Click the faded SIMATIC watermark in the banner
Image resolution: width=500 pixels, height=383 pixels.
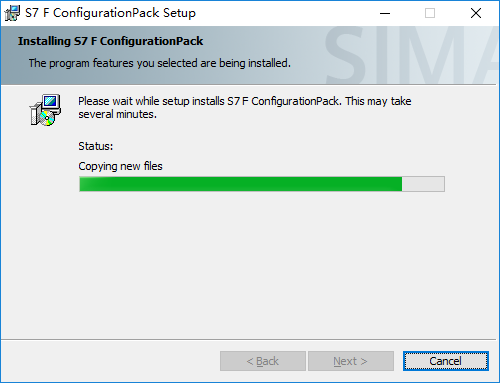click(412, 55)
